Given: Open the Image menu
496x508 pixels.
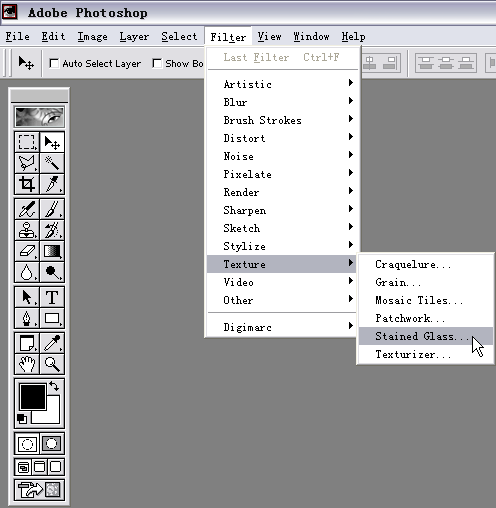Looking at the screenshot, I should tap(92, 36).
